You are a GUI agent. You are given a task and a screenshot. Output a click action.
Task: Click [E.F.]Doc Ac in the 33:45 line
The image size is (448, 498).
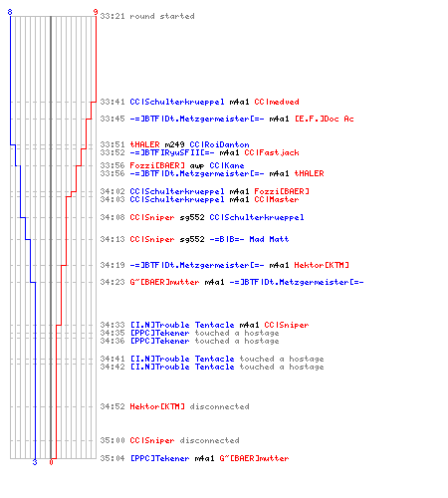pyautogui.click(x=325, y=119)
